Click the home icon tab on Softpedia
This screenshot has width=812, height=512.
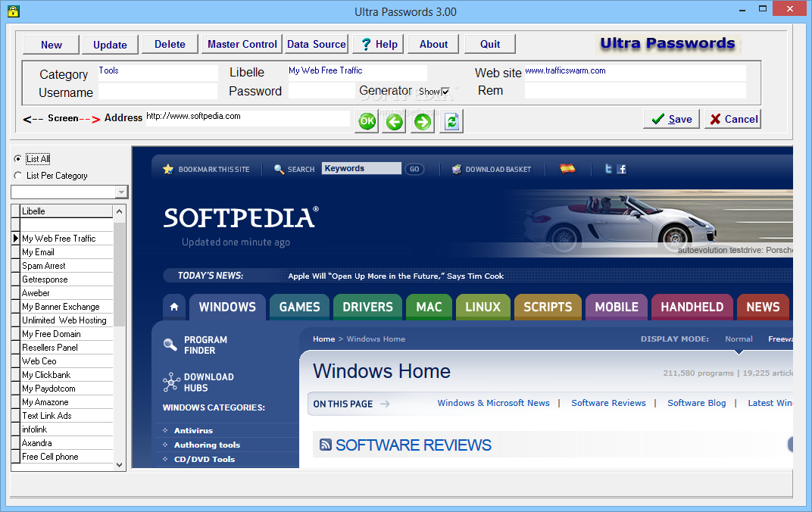[x=174, y=307]
